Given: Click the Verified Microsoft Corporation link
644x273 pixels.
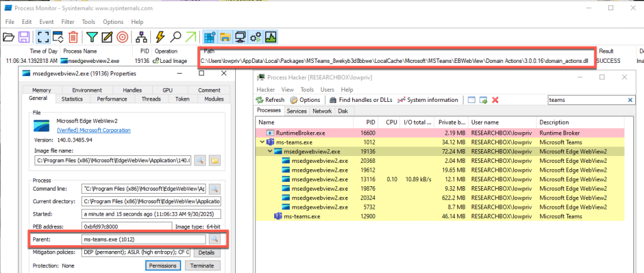Looking at the screenshot, I should pos(94,130).
